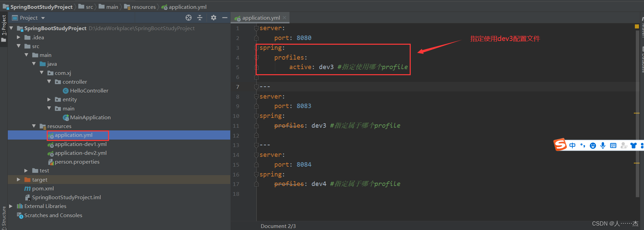Viewport: 644px width, 230px height.
Task: Click Sogou skin shirt icon
Action: (x=634, y=146)
